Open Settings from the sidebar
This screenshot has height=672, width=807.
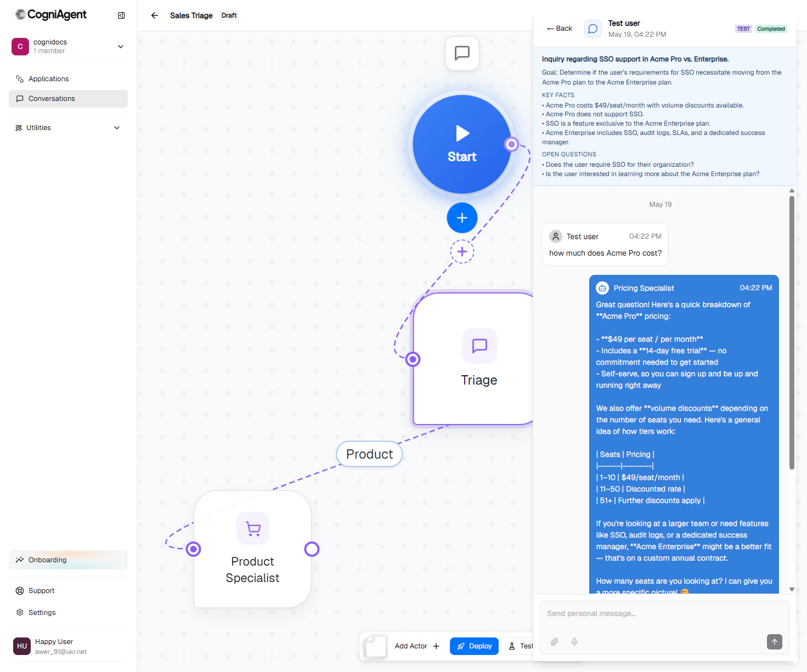point(68,613)
